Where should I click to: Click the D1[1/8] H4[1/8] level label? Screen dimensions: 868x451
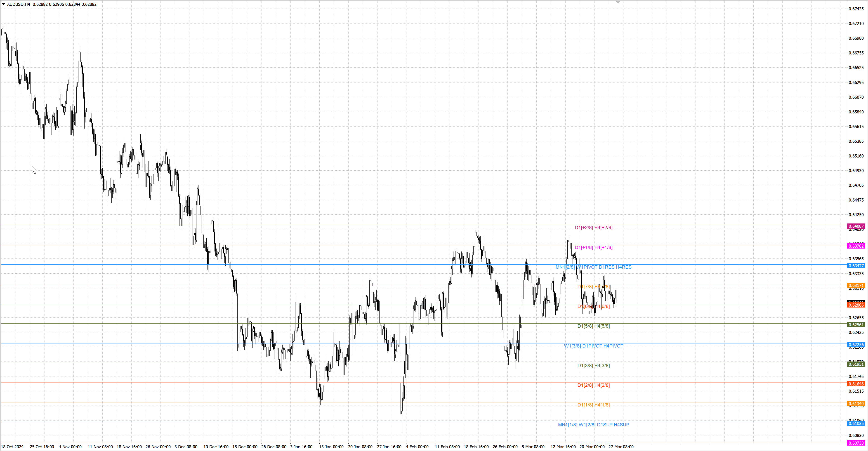pos(593,405)
